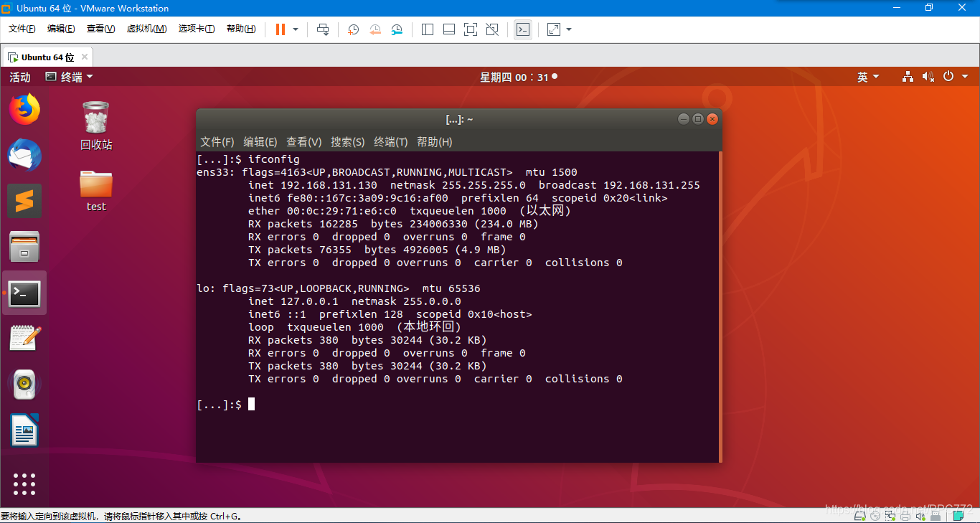This screenshot has height=523, width=980.
Task: Toggle the thumbnail bar view icon
Action: tap(449, 29)
